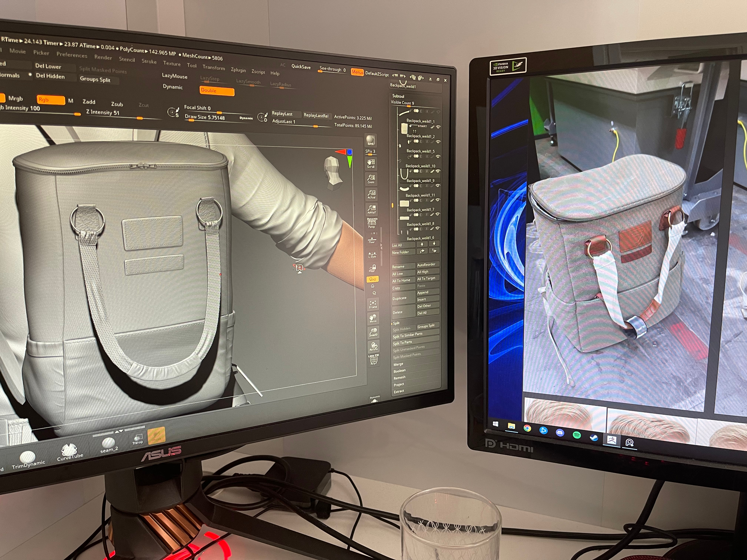Expand the Extract section
Viewport: 747px width, 560px height.
click(399, 391)
